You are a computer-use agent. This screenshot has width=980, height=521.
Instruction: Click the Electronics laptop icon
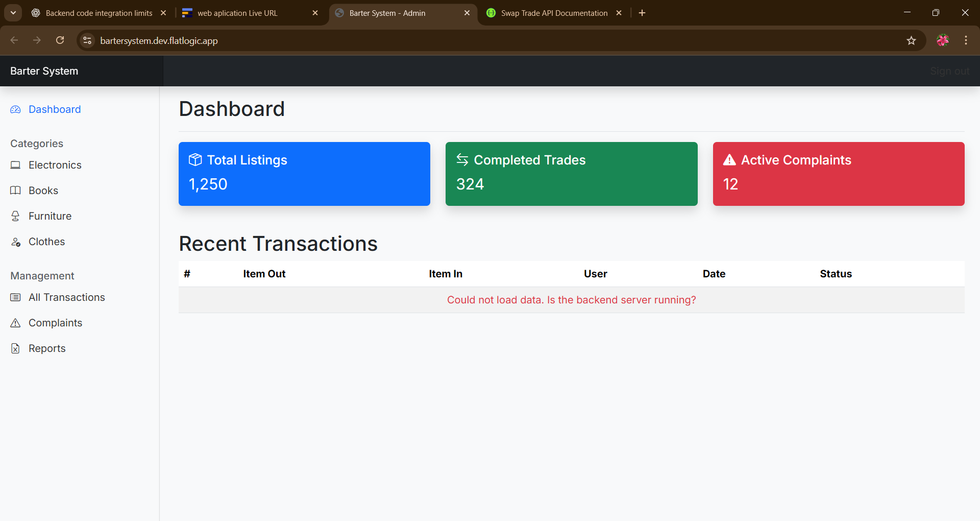[15, 165]
